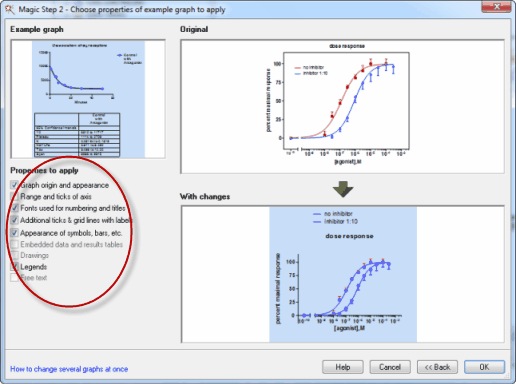Image resolution: width=516 pixels, height=384 pixels.
Task: Toggle Fonts used for numbering and titles
Action: click(14, 208)
